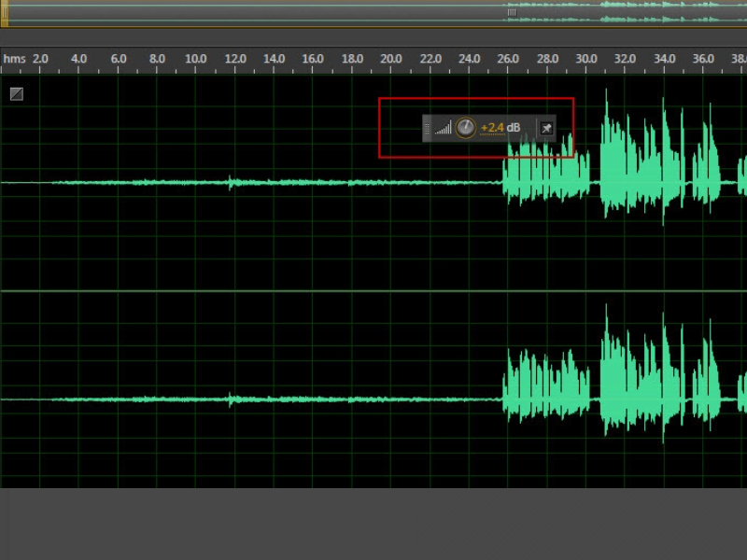Screen dimensions: 747x560
Task: Click the yellow left edge of the overview navigator
Action: tap(4, 13)
